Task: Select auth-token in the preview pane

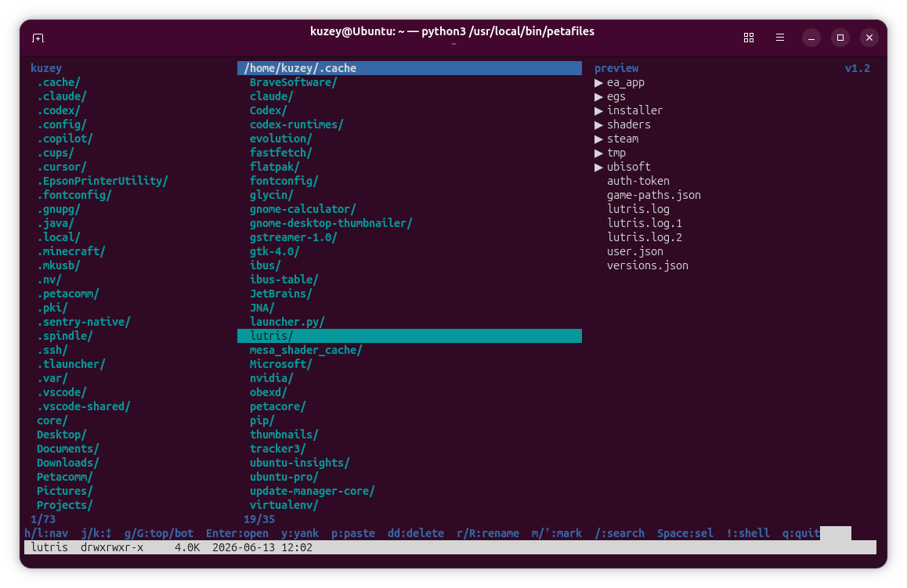Action: [x=638, y=181]
